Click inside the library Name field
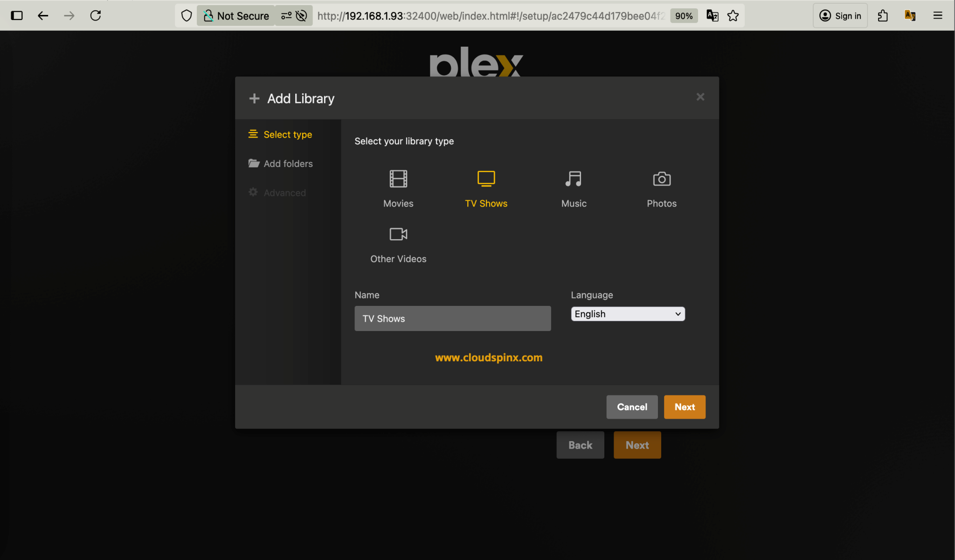The width and height of the screenshot is (955, 560). pos(452,318)
